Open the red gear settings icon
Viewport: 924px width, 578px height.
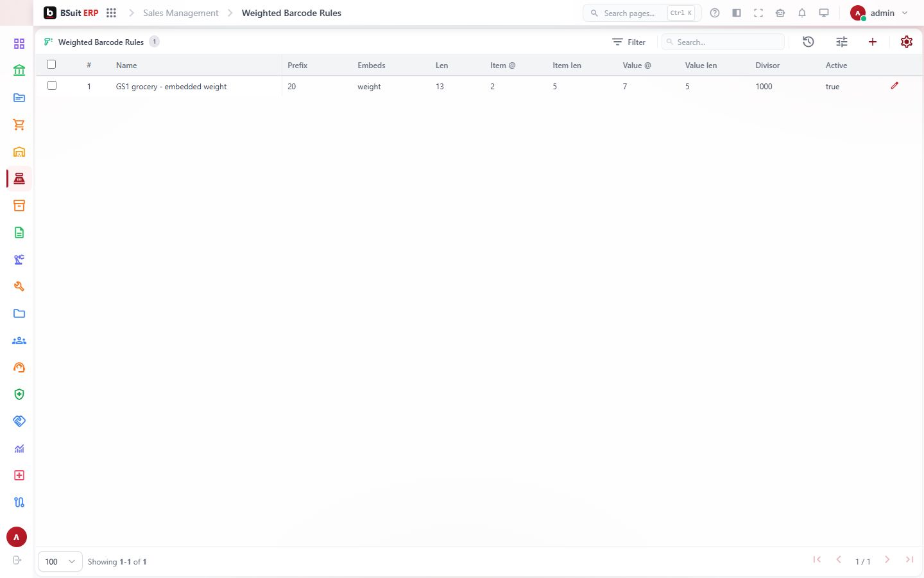[907, 42]
